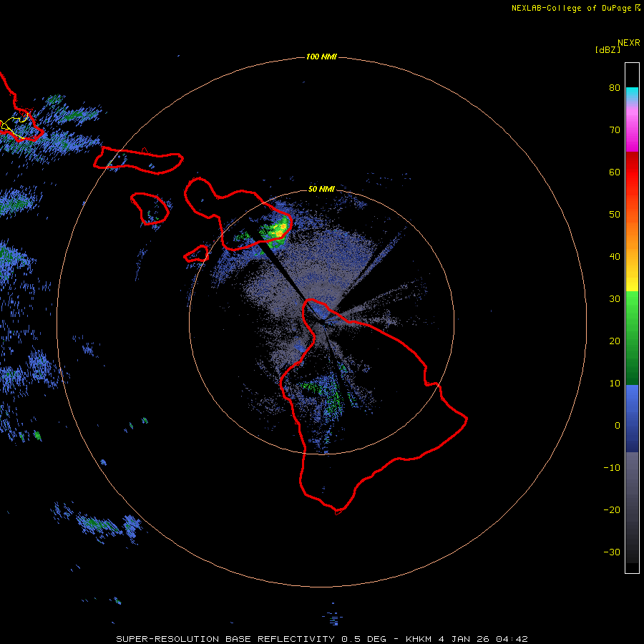Screen dimensions: 644x644
Task: Click the NEXR label above color scale
Action: pos(629,43)
